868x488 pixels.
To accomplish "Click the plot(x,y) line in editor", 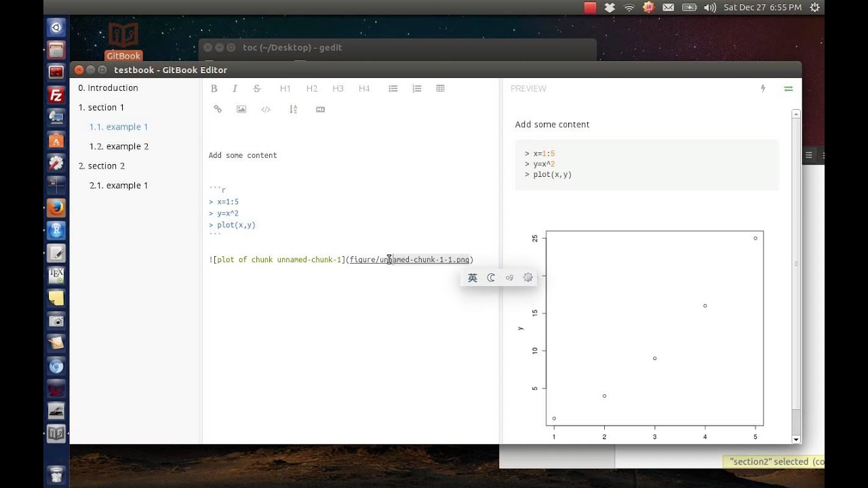I will click(232, 225).
